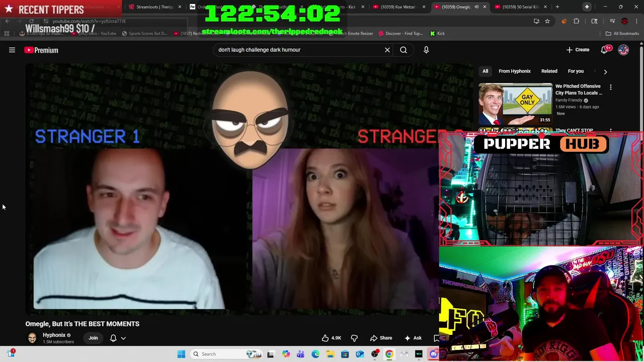Open the Family Friendly channel link
644x362 pixels.
pyautogui.click(x=569, y=100)
